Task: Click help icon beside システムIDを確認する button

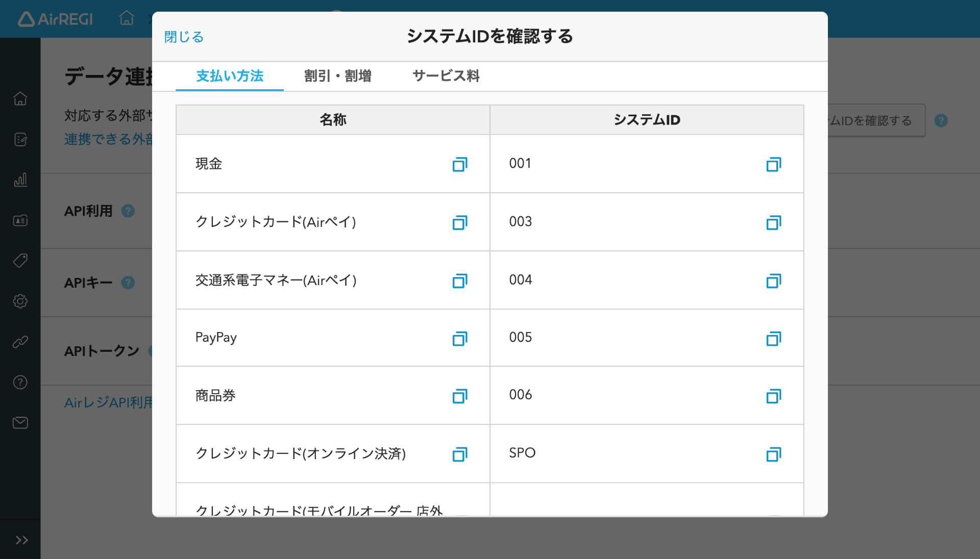Action: [x=941, y=121]
